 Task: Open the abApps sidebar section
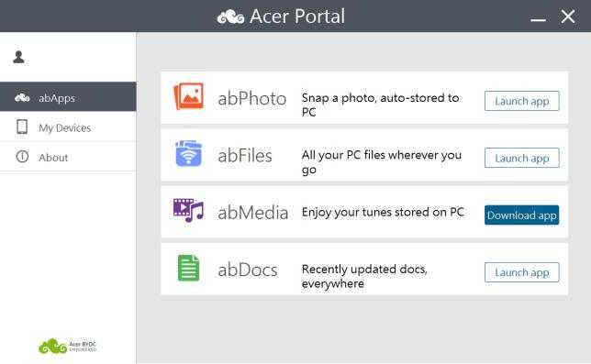[x=68, y=97]
